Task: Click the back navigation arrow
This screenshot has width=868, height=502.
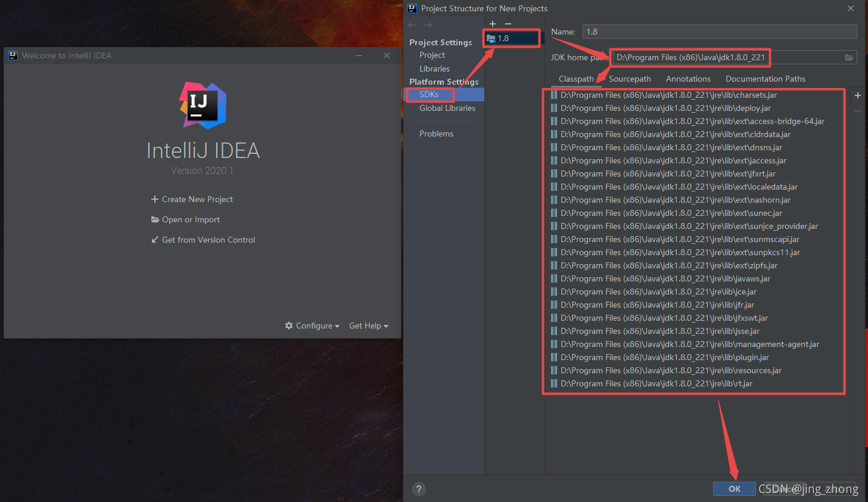Action: pos(412,25)
